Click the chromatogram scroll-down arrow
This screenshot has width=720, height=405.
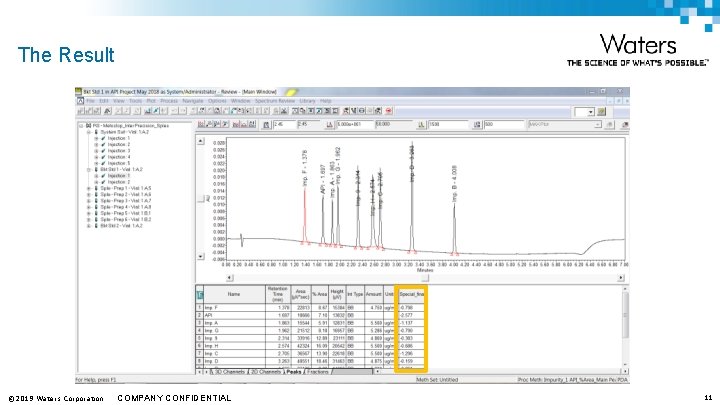201,256
